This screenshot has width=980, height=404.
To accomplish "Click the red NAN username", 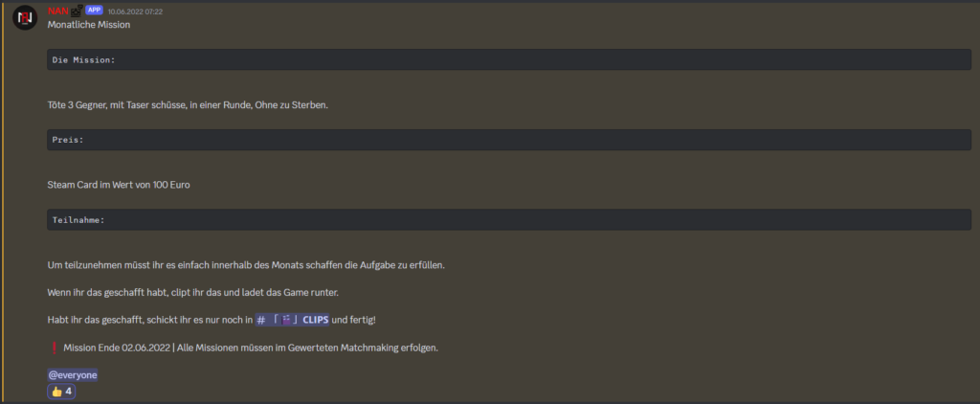I will click(x=57, y=11).
